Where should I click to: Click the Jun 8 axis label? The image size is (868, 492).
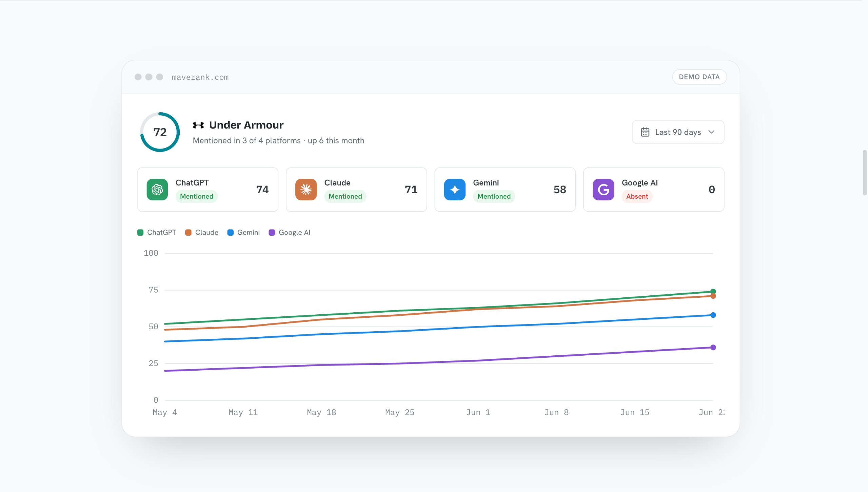point(556,412)
